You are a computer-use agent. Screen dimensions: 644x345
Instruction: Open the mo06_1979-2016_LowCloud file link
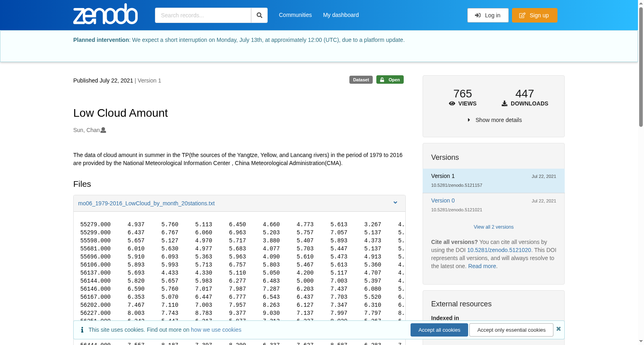[146, 203]
